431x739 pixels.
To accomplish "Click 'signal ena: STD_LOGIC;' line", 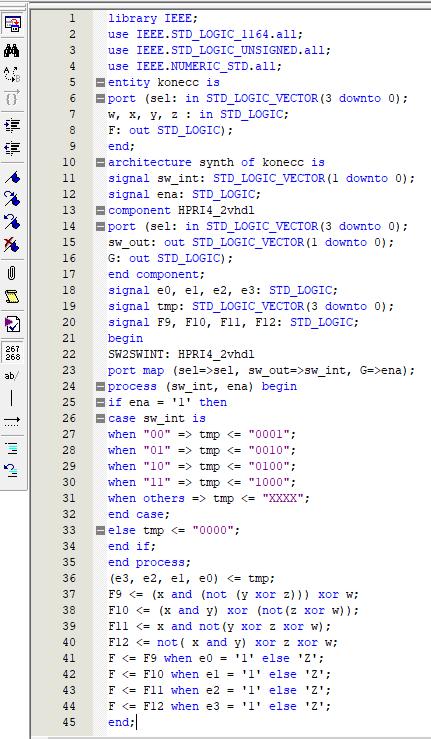I will point(184,195).
